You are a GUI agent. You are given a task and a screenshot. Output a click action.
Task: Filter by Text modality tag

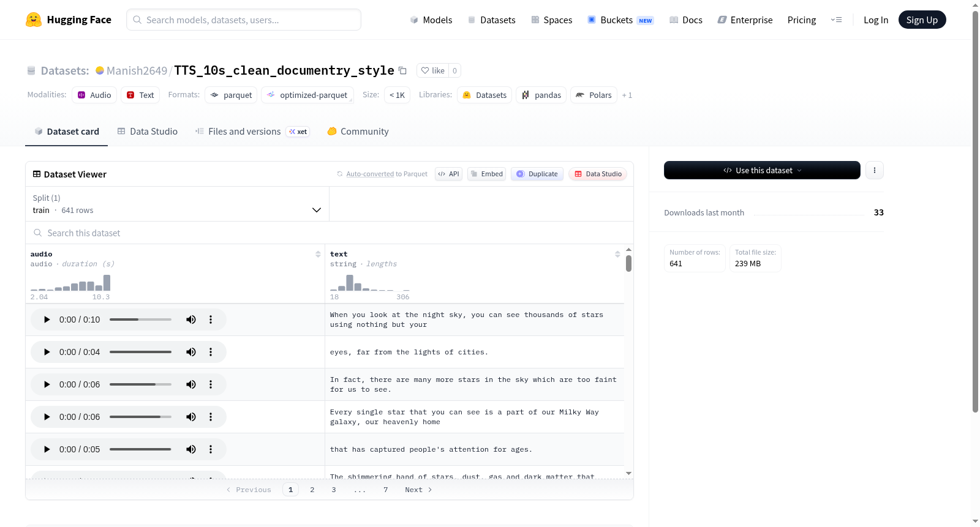pyautogui.click(x=140, y=95)
